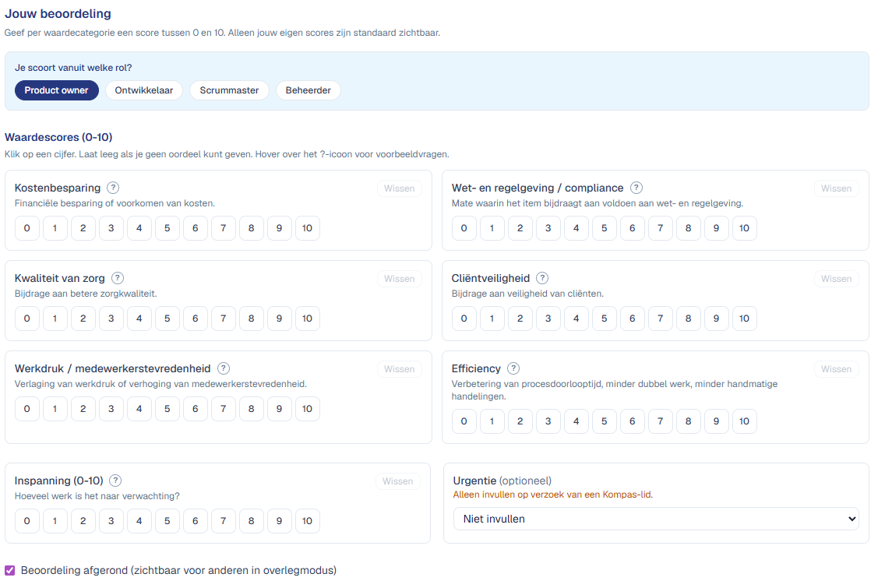Rate Kostenbesparing as 2
This screenshot has height=588, width=878.
pyautogui.click(x=83, y=228)
